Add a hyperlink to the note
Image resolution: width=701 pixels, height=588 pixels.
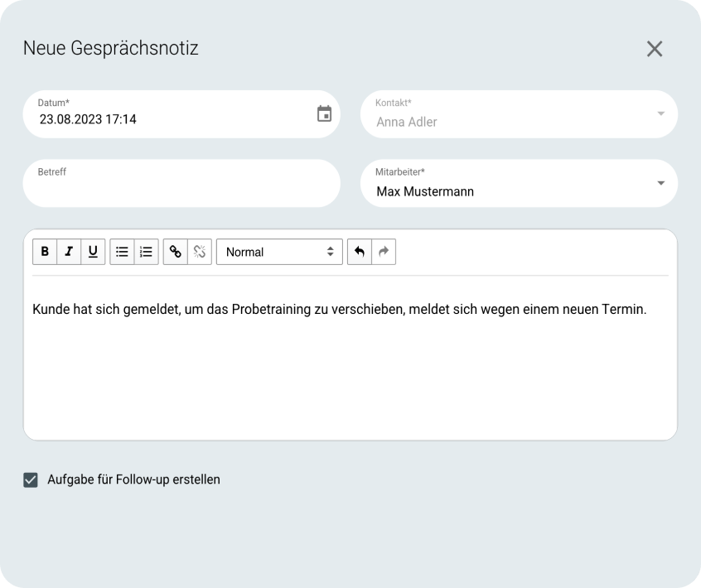[x=176, y=252]
